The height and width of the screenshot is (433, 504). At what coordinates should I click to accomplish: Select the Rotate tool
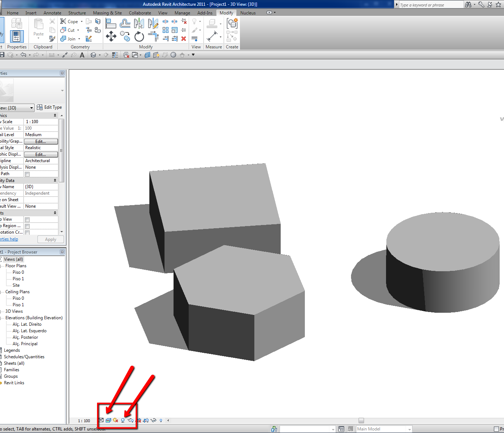pos(139,36)
